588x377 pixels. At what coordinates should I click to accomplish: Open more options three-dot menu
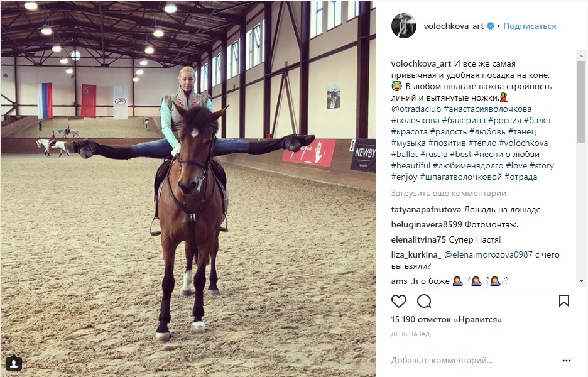[566, 361]
